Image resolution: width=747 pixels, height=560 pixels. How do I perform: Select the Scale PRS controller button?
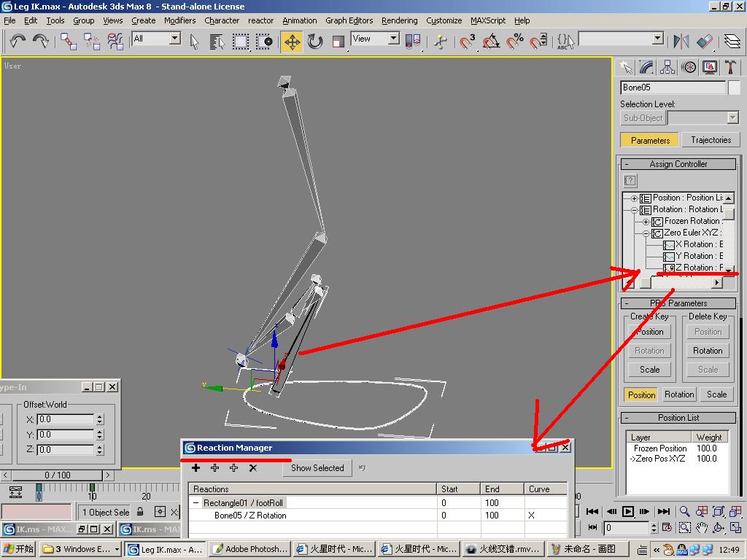(x=716, y=394)
